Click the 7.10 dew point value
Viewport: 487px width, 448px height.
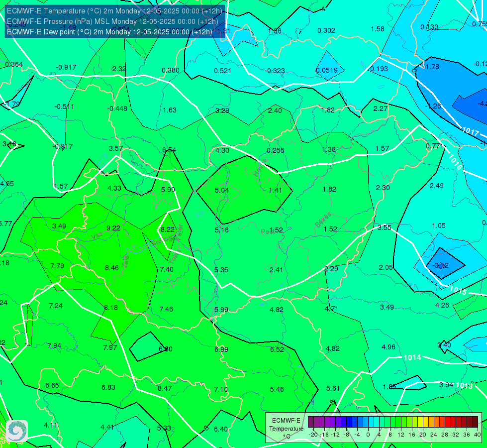221,389
